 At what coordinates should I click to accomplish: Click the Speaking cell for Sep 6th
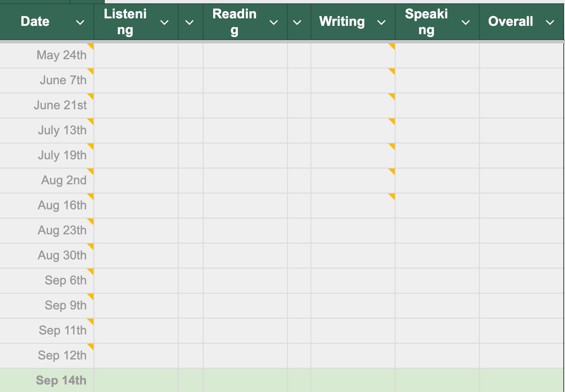pos(437,281)
